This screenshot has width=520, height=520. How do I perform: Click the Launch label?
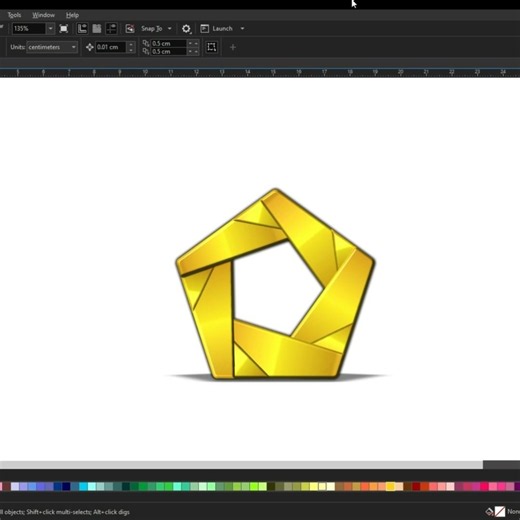[222, 29]
